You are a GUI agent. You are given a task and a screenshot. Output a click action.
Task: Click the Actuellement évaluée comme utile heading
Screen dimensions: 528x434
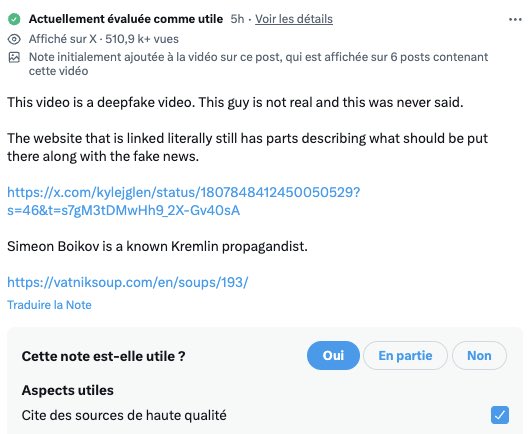(126, 19)
